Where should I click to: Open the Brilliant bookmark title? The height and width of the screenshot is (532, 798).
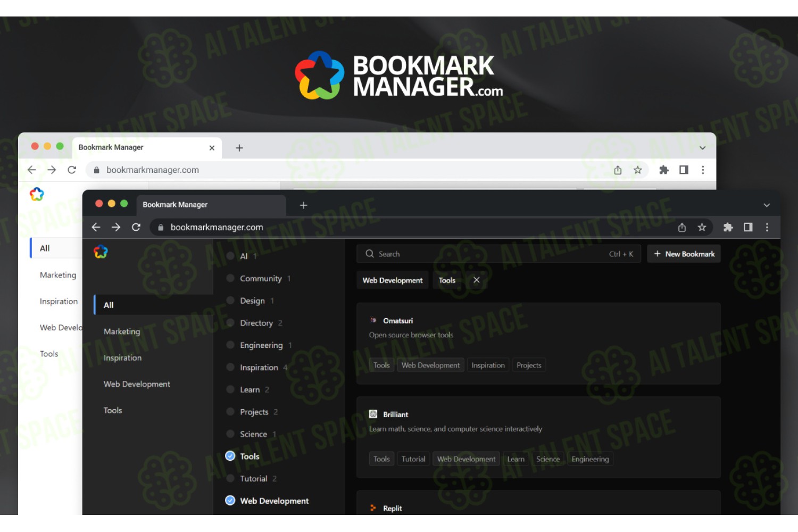tap(396, 414)
